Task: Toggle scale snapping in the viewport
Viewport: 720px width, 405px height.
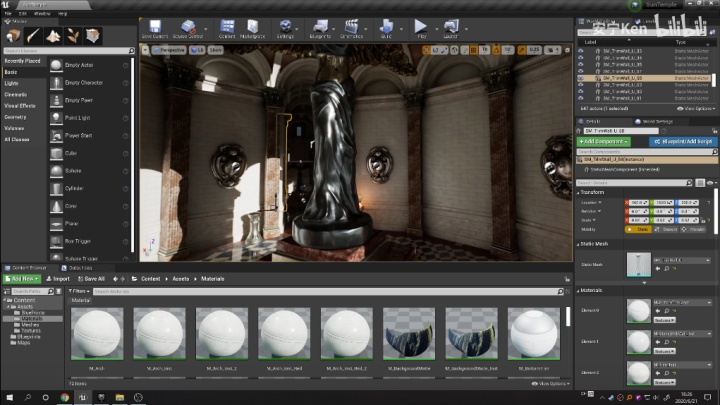Action: 522,50
